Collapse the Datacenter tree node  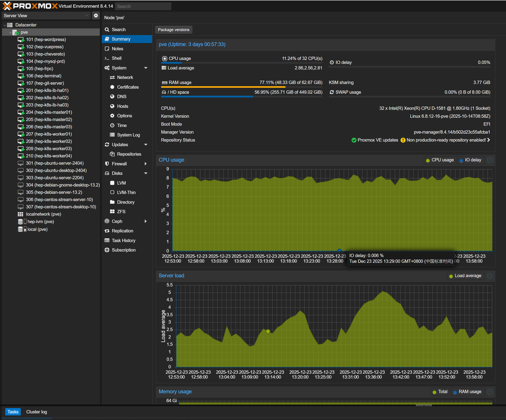point(5,25)
